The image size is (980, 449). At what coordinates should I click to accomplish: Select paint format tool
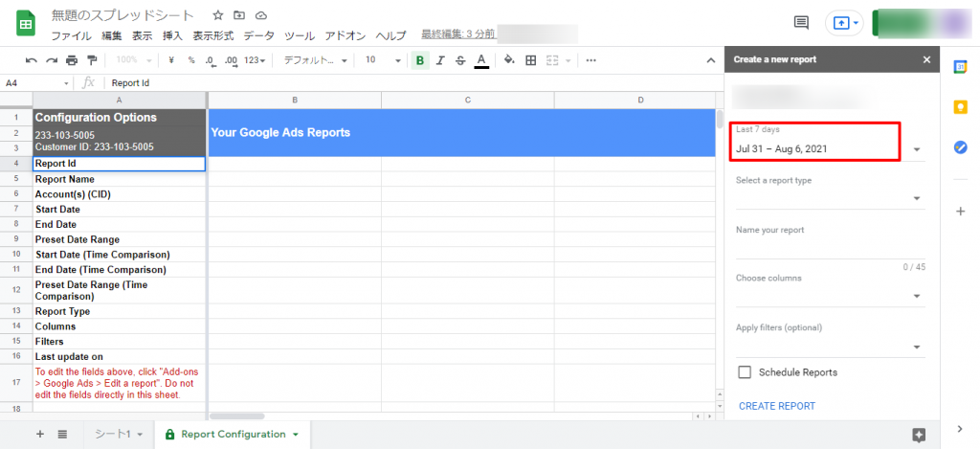92,60
